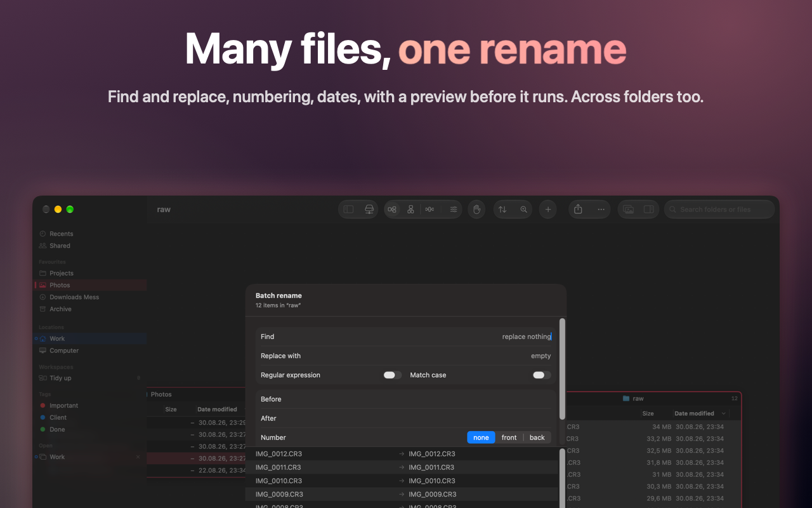The width and height of the screenshot is (812, 508).
Task: Click the Find input field
Action: pyautogui.click(x=406, y=337)
